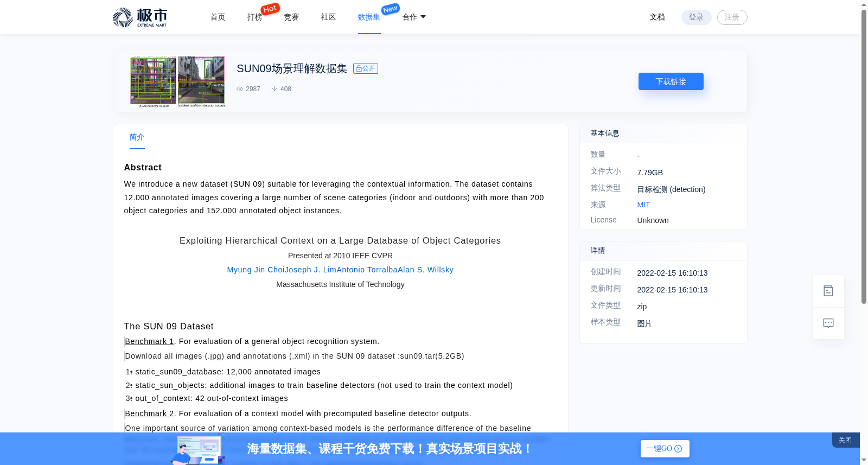868x465 pixels.
Task: Click the SUN09场景理解数据集 title
Action: pos(292,68)
